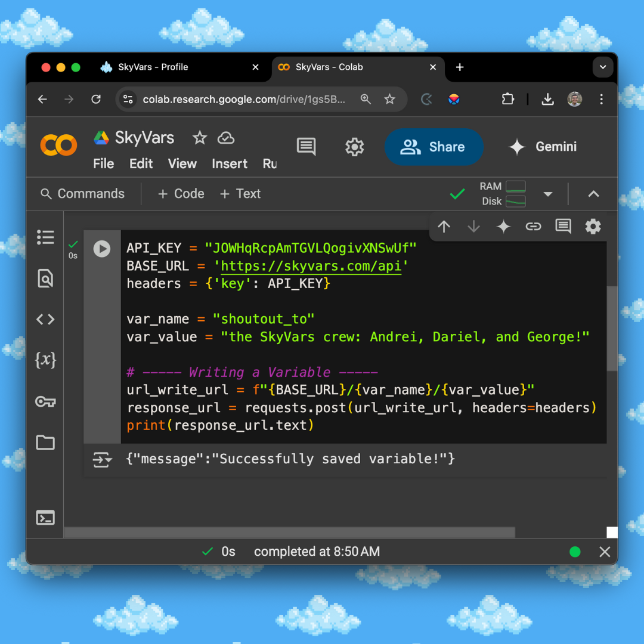Open the File menu
The width and height of the screenshot is (644, 644).
click(x=103, y=164)
